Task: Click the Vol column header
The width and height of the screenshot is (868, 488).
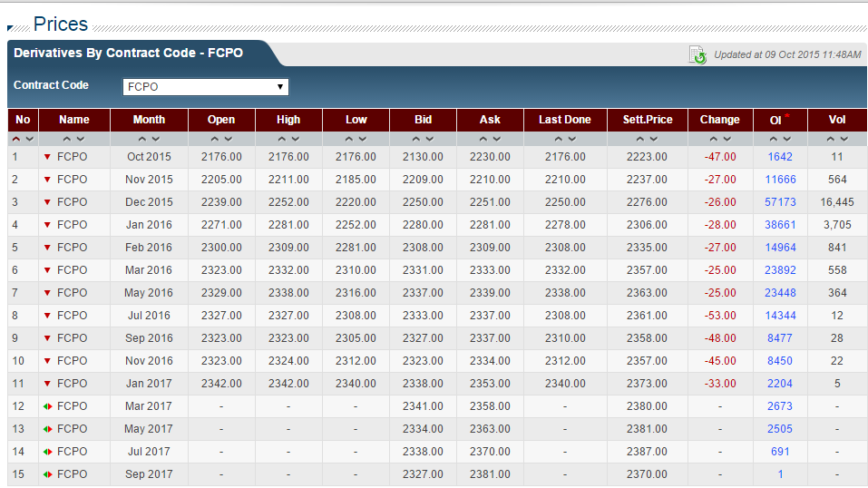Action: (837, 120)
